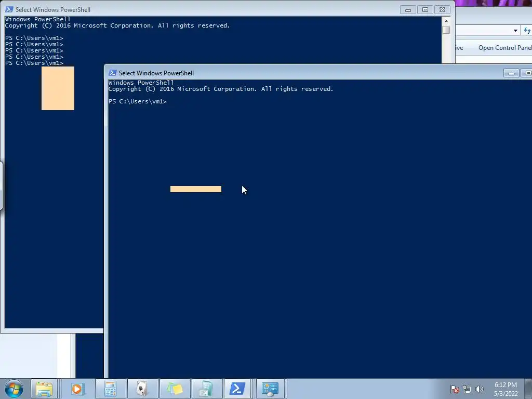The width and height of the screenshot is (532, 399).
Task: Open the clock showing 6:12 PM
Action: tap(506, 385)
